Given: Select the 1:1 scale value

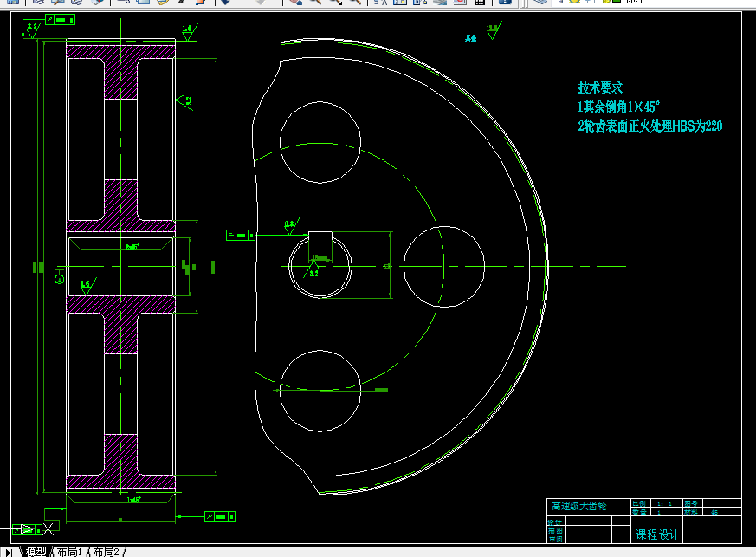Looking at the screenshot, I should tap(664, 504).
